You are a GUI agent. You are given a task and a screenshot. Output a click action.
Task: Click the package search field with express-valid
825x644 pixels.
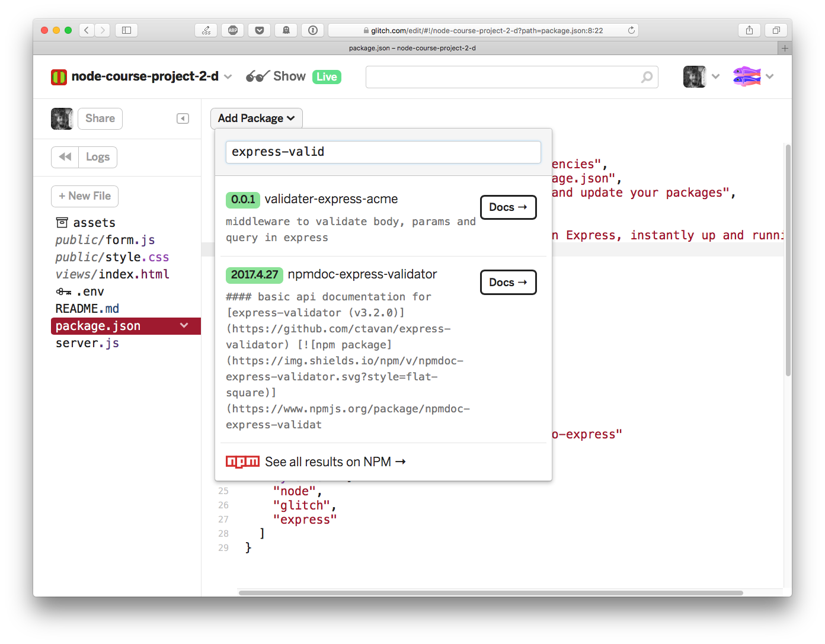(383, 152)
